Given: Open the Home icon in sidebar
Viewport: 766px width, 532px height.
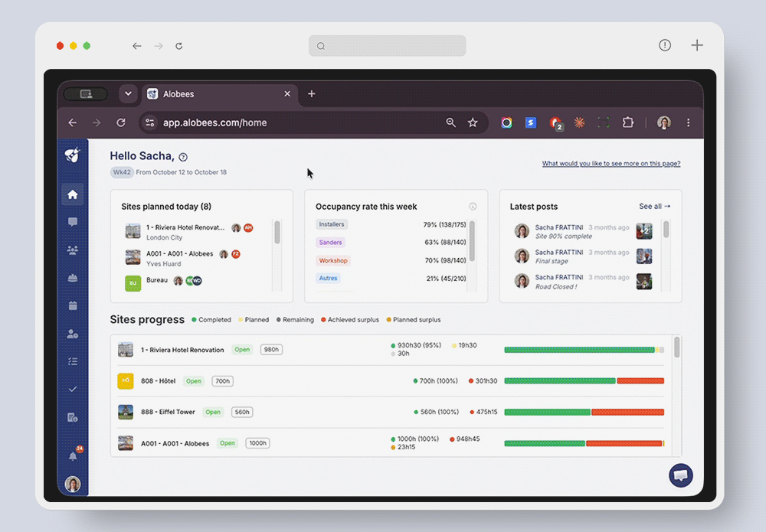Looking at the screenshot, I should 72,194.
